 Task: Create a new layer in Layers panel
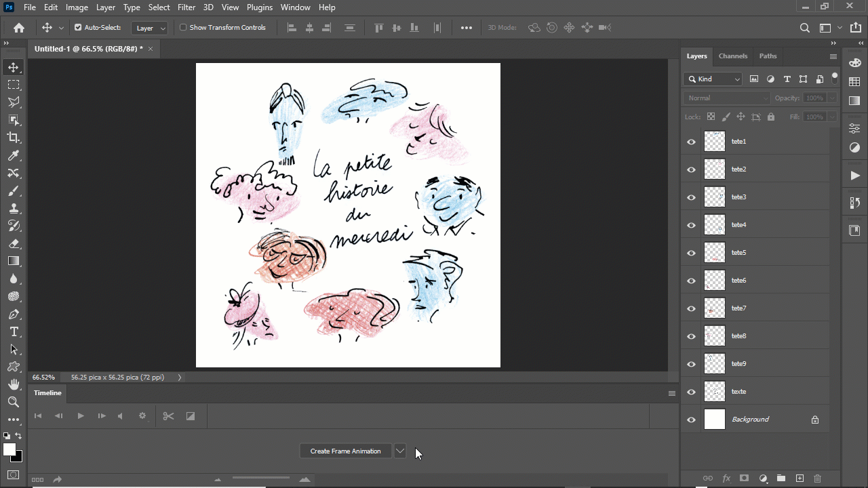tap(800, 479)
